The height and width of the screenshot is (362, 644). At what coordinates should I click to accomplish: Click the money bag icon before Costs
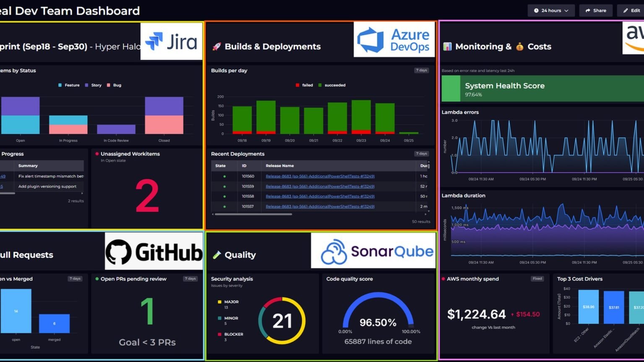519,47
